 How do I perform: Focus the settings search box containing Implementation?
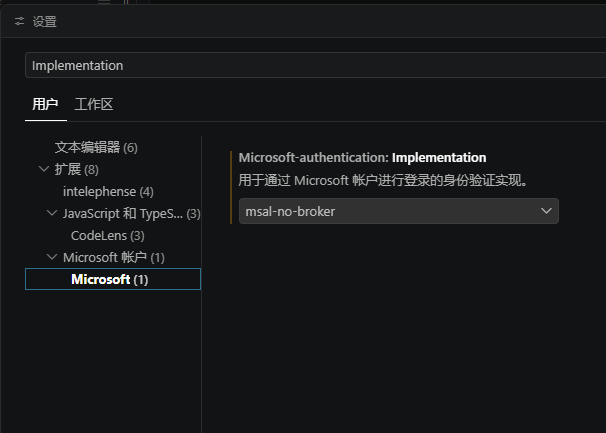pos(315,65)
